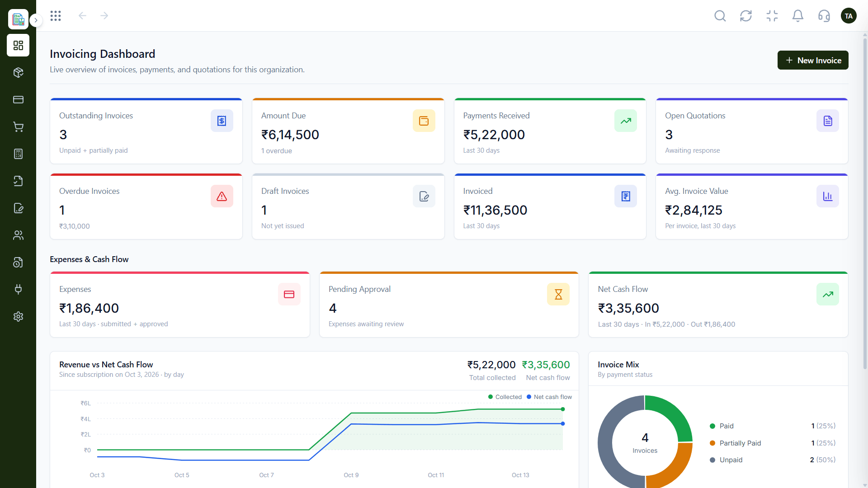Toggle the Collected legend series

pos(505,397)
